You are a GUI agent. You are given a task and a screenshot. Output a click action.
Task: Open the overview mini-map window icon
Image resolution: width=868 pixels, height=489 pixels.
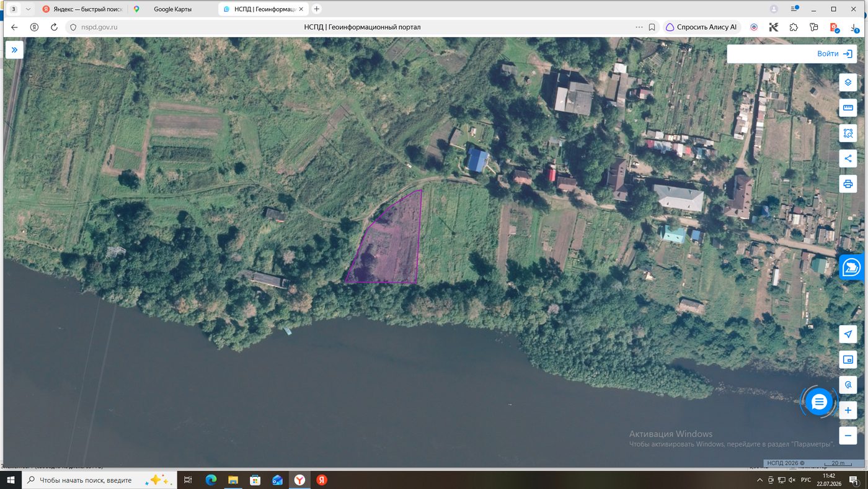[848, 359]
